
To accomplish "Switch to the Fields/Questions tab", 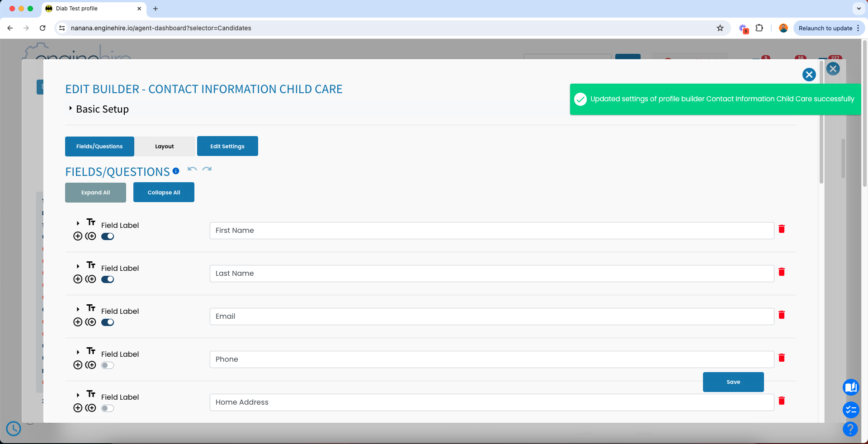I will [x=99, y=146].
